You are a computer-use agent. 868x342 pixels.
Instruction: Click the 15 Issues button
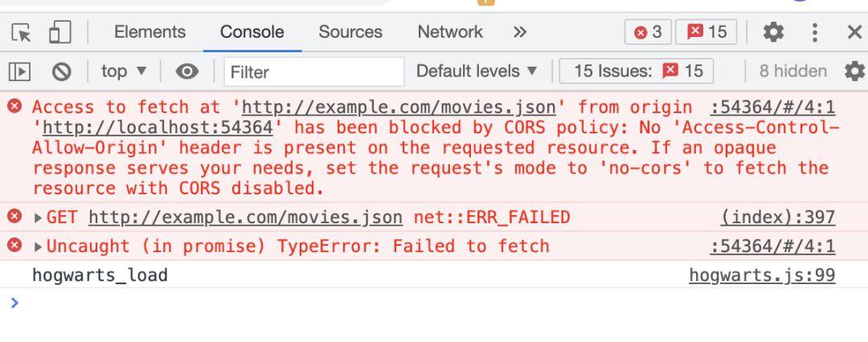coord(638,71)
